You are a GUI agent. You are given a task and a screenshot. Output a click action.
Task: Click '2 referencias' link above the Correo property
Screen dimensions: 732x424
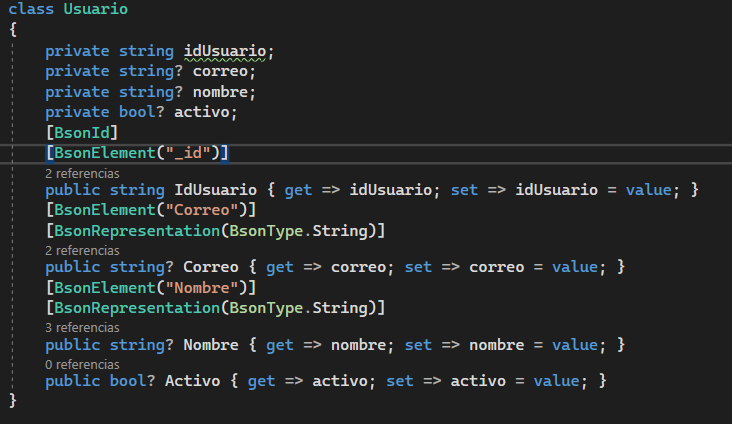(82, 250)
